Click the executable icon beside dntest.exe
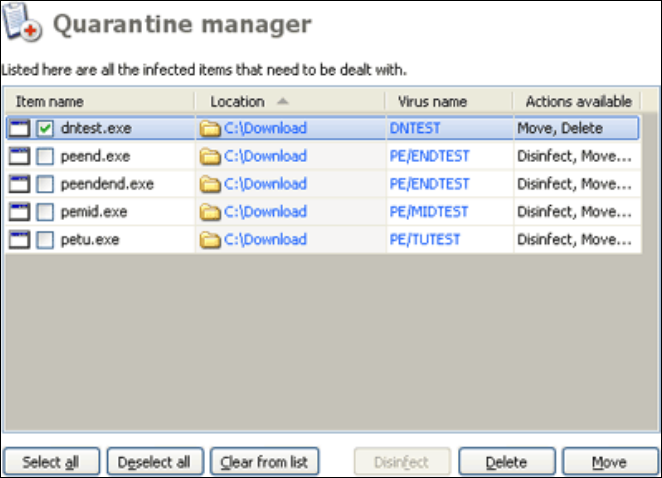This screenshot has height=478, width=662. click(20, 128)
